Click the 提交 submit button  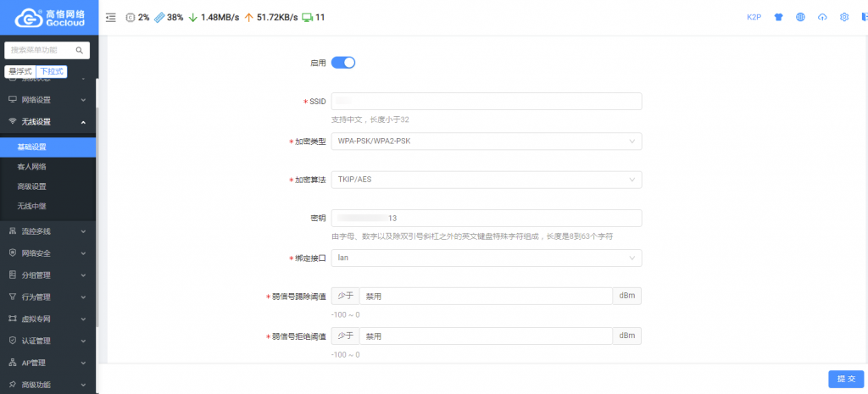coord(846,379)
